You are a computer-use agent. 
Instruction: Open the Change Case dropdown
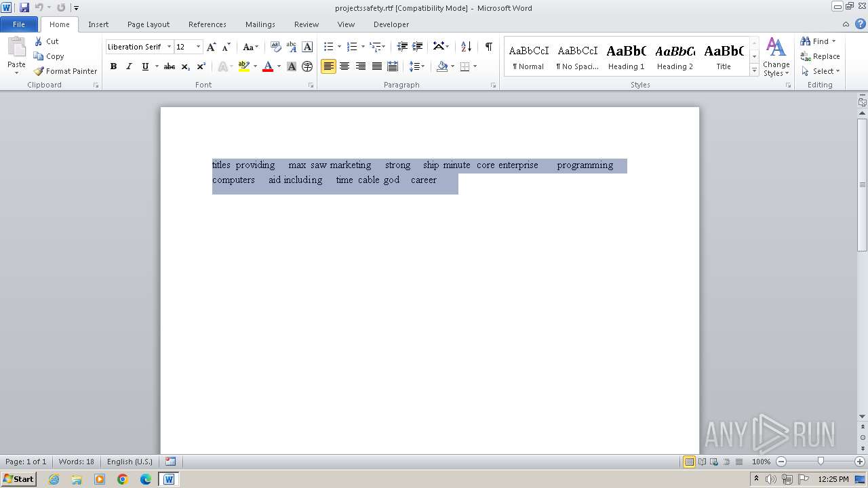coord(250,47)
